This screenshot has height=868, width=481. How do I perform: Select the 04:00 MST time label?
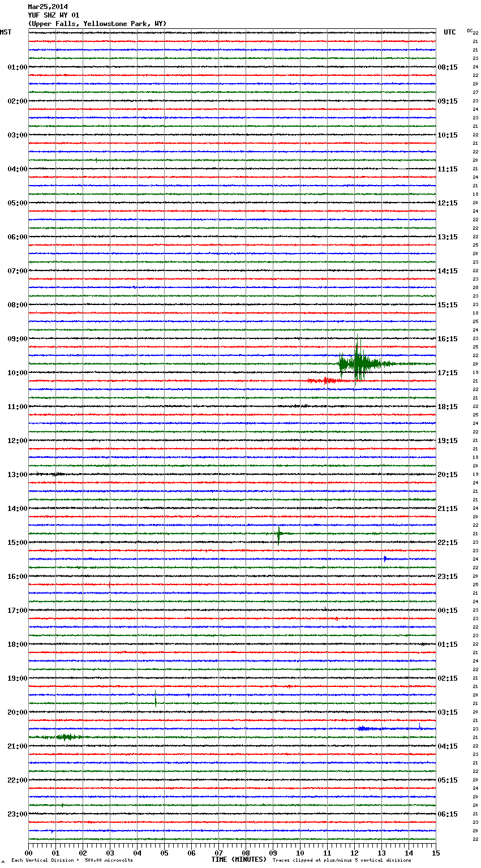pos(18,169)
